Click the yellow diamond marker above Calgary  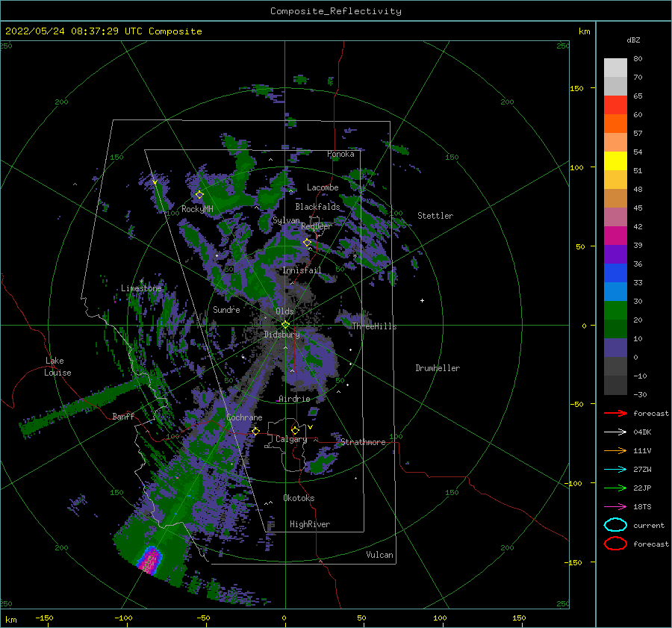[x=295, y=430]
